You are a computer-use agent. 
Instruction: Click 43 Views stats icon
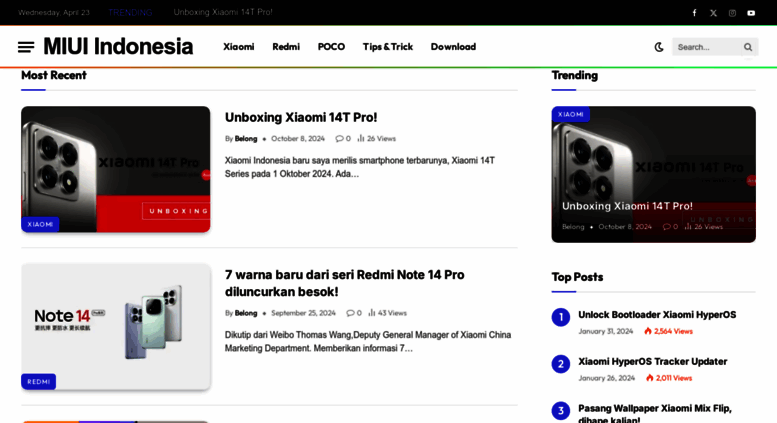coord(372,313)
